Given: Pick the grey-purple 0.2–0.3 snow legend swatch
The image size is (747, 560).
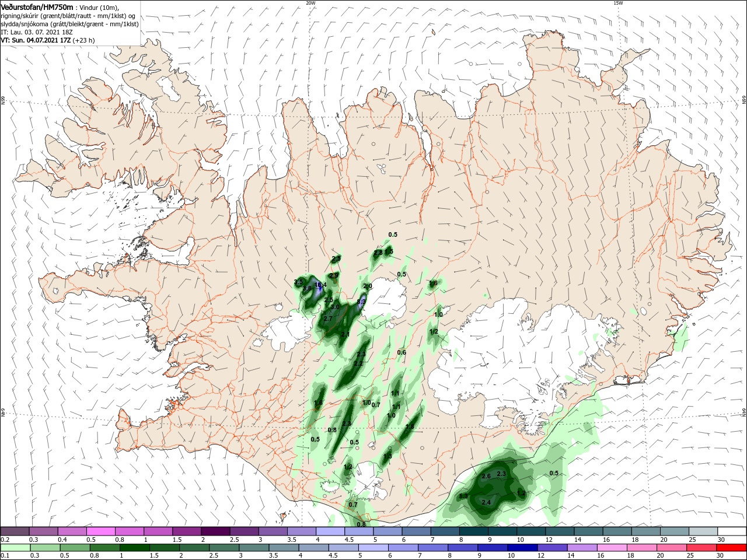Looking at the screenshot, I should [16, 531].
